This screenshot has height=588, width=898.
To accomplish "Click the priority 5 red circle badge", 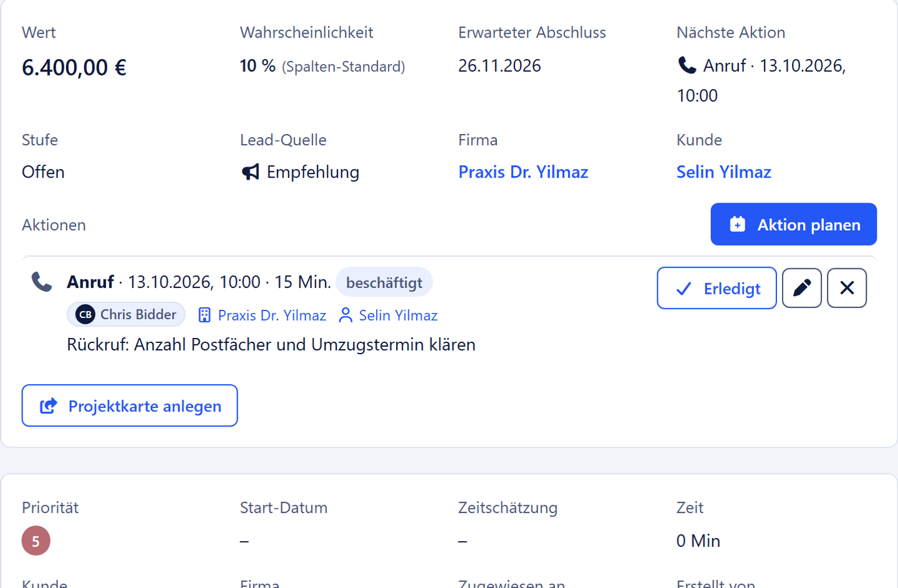I will click(36, 541).
